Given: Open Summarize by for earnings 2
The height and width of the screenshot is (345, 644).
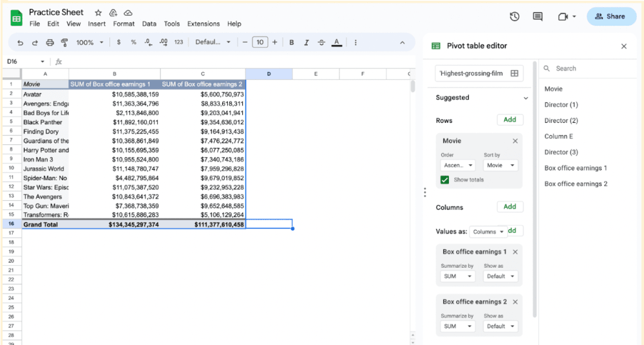Looking at the screenshot, I should (458, 326).
